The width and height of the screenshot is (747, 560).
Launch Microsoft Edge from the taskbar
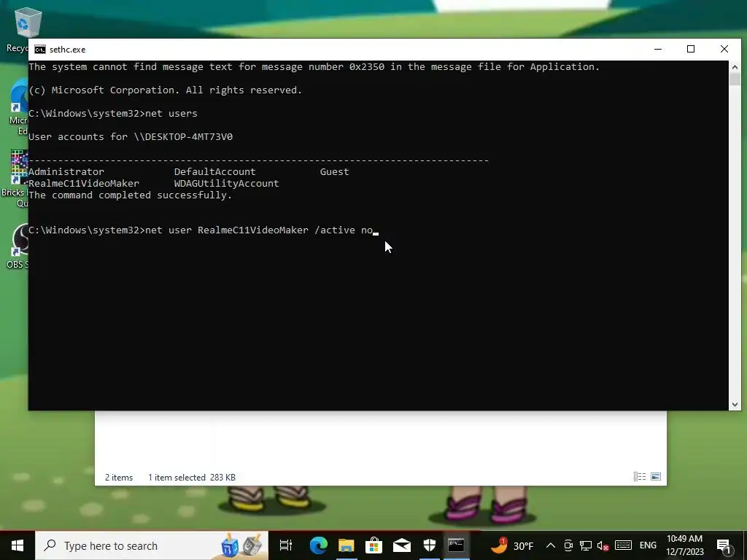[x=318, y=545]
